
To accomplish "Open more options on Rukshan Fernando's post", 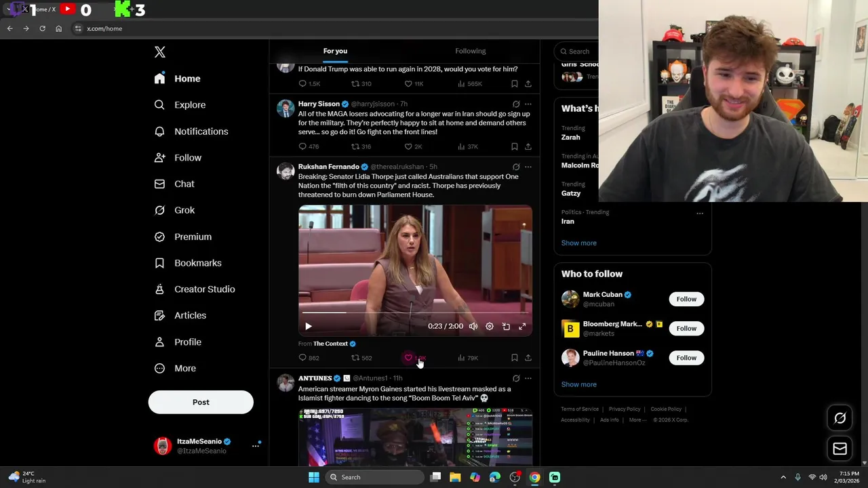I will [528, 167].
